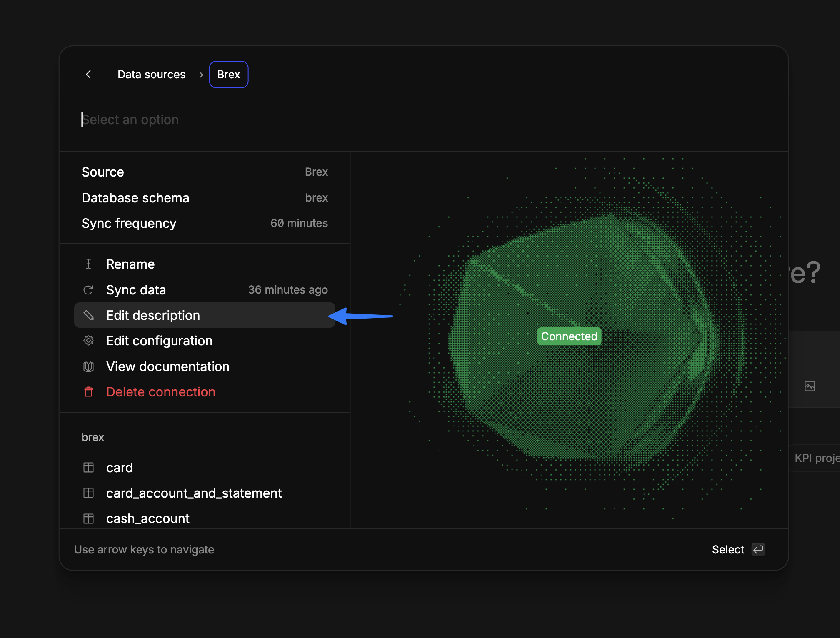Click the Select button label
The image size is (840, 638).
click(728, 550)
